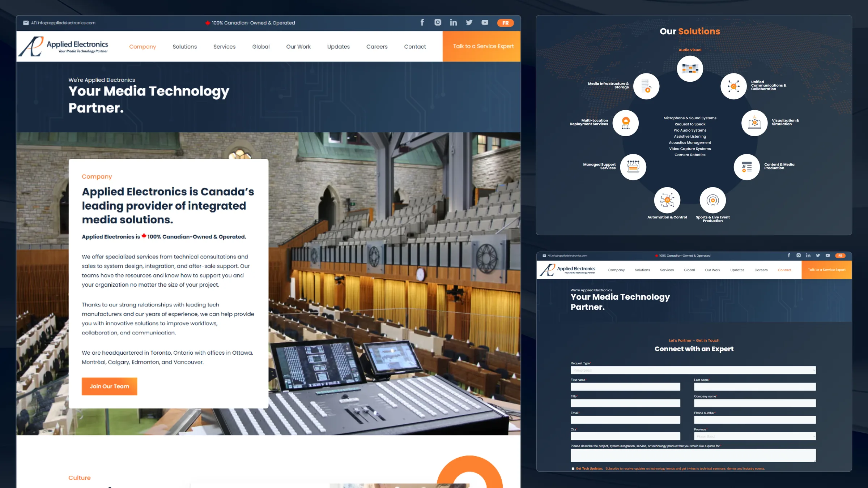The height and width of the screenshot is (488, 868).
Task: Switch language with main page FR toggle
Action: (505, 23)
